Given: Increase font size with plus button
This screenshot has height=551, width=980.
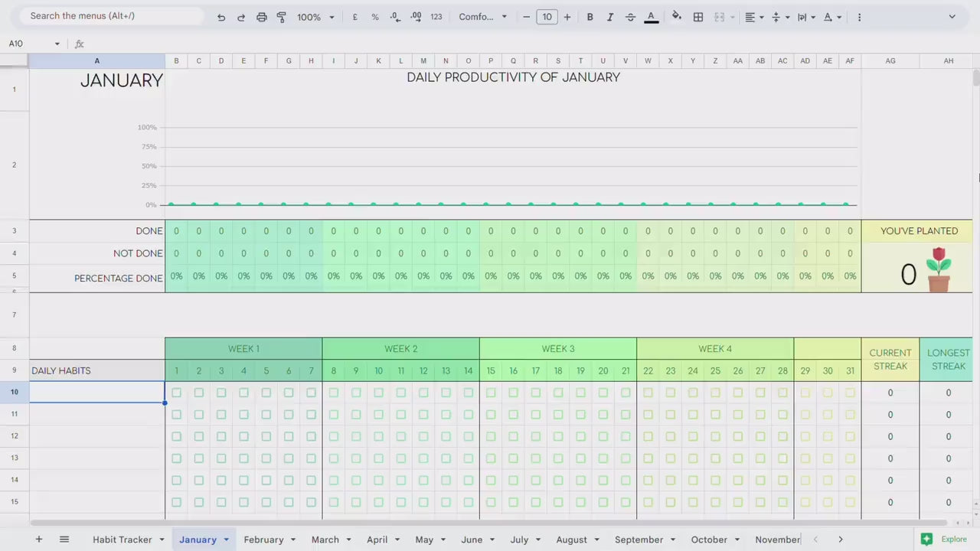Looking at the screenshot, I should tap(567, 17).
